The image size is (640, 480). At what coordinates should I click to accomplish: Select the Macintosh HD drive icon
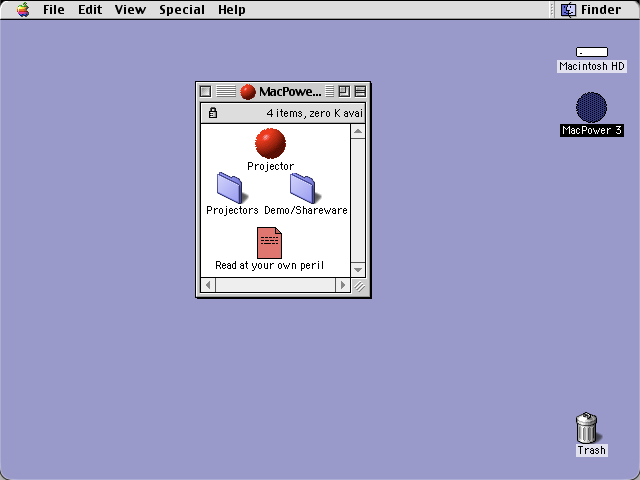coord(591,52)
